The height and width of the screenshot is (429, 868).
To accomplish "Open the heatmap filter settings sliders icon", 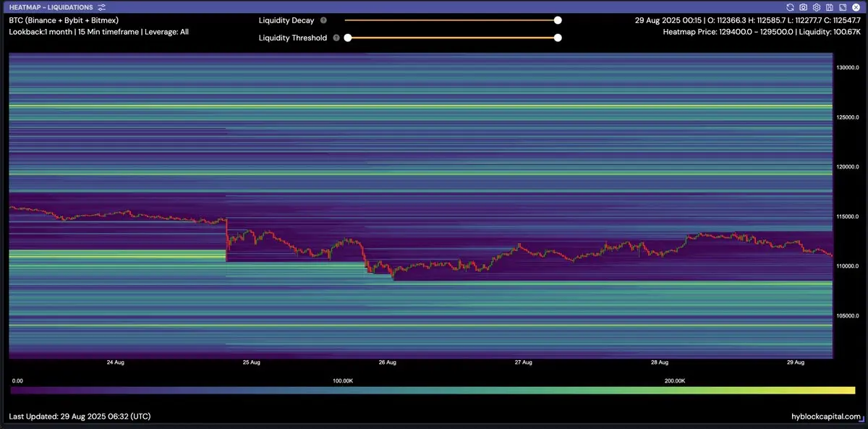I will click(x=102, y=7).
